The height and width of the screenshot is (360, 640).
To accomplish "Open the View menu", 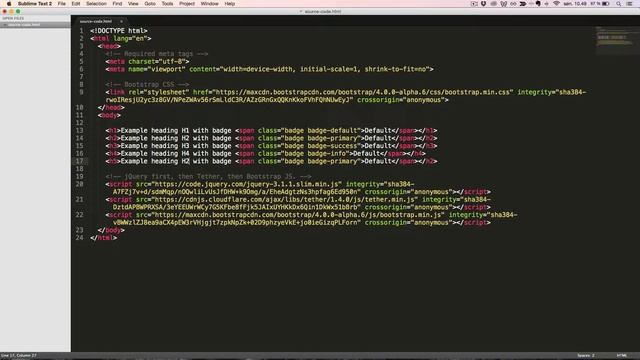I will (x=133, y=4).
